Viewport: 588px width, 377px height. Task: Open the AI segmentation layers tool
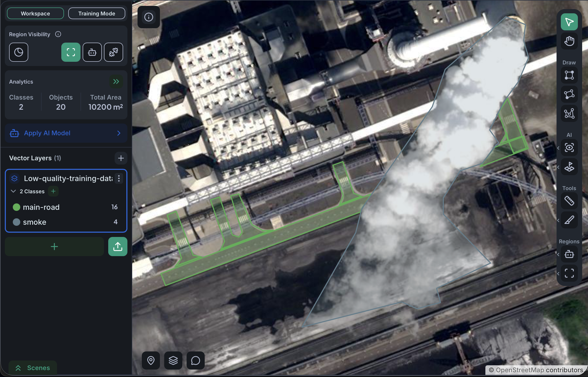(x=569, y=167)
